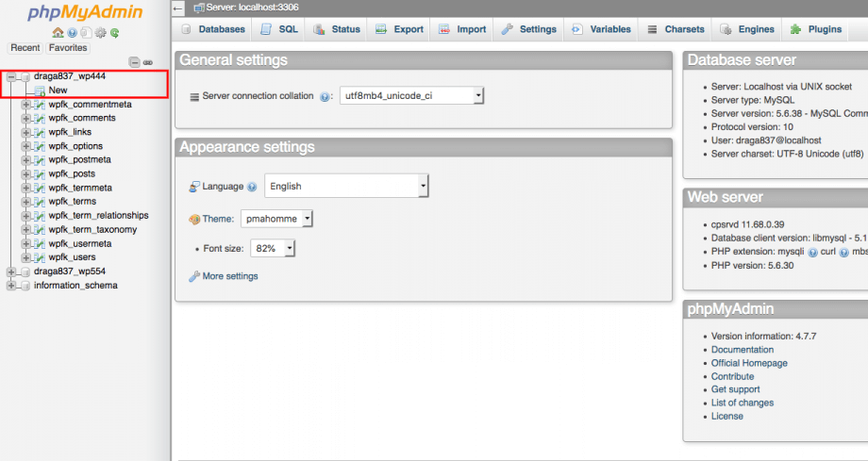Open the Get support link
This screenshot has height=461, width=868.
736,389
